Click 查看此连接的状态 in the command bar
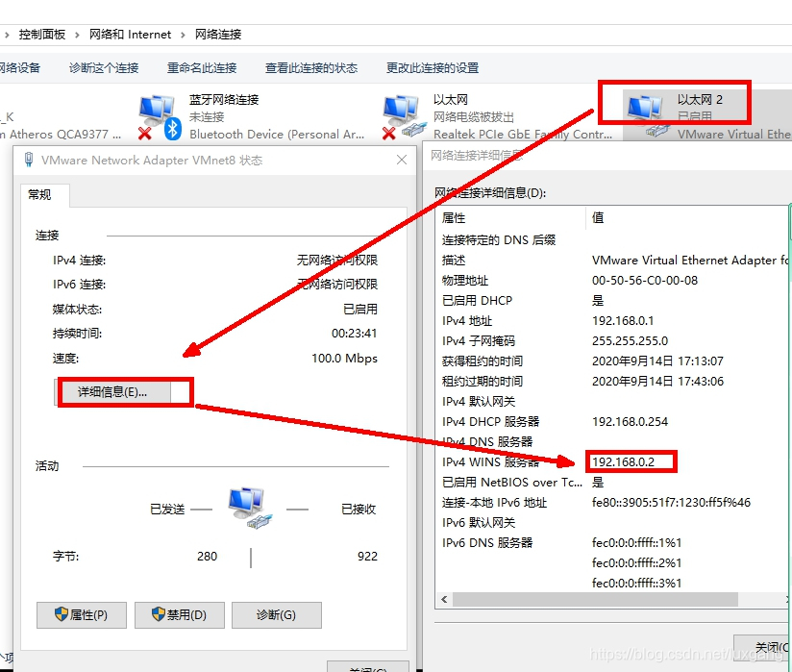Screen dimensions: 792x672 pyautogui.click(x=311, y=67)
